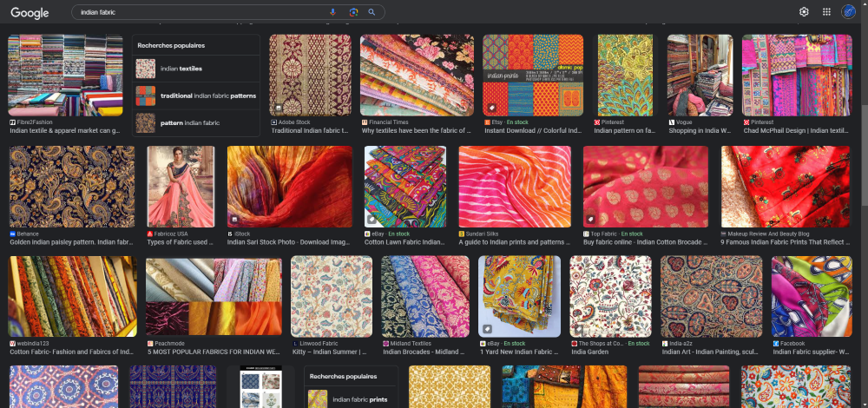
Task: Select the 'pattern indian fabric' suggestion
Action: tap(196, 123)
